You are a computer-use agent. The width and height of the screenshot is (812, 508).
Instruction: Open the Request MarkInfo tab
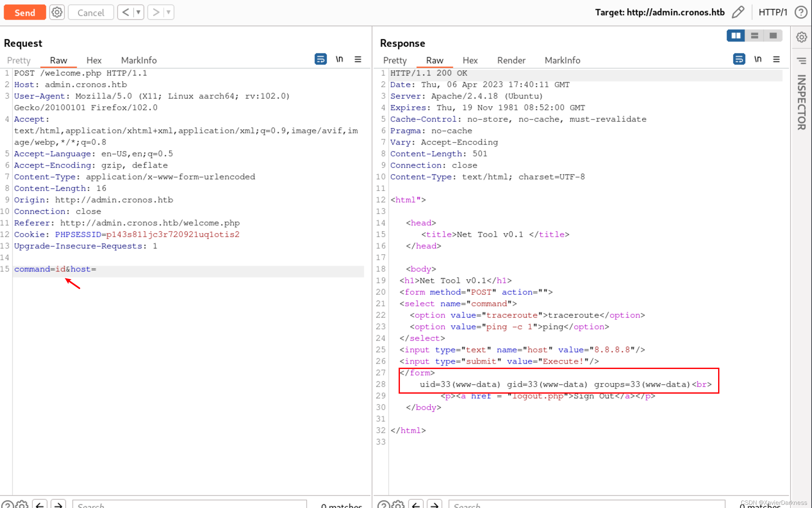[139, 60]
